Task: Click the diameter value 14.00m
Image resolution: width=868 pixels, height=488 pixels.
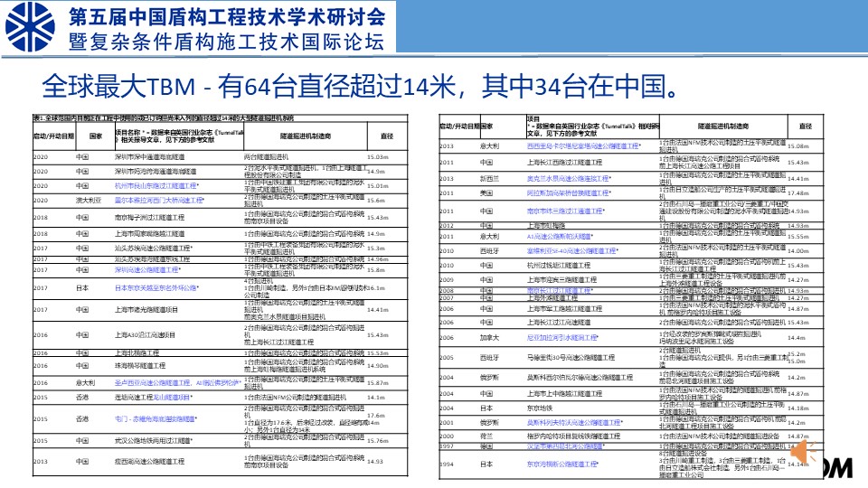Action: [797, 250]
